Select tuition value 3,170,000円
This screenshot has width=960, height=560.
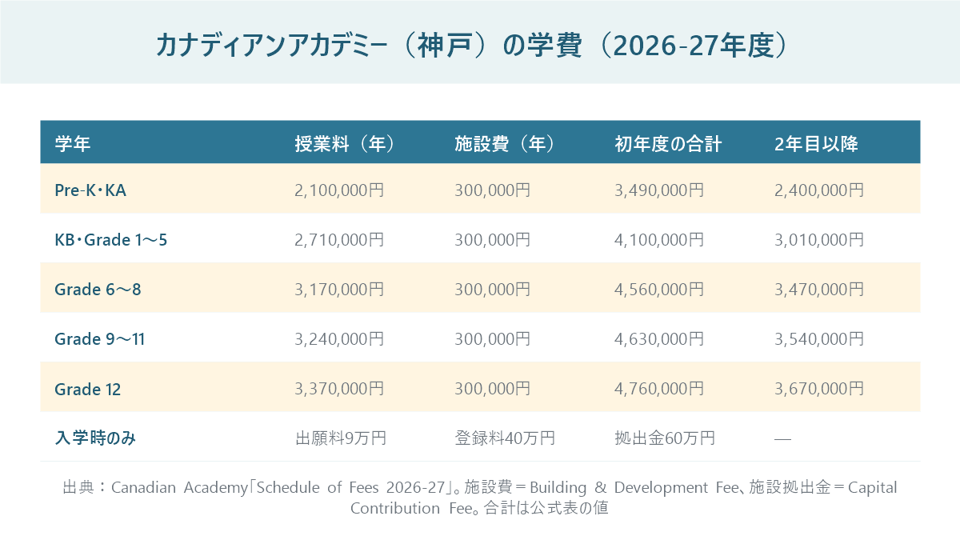point(339,290)
